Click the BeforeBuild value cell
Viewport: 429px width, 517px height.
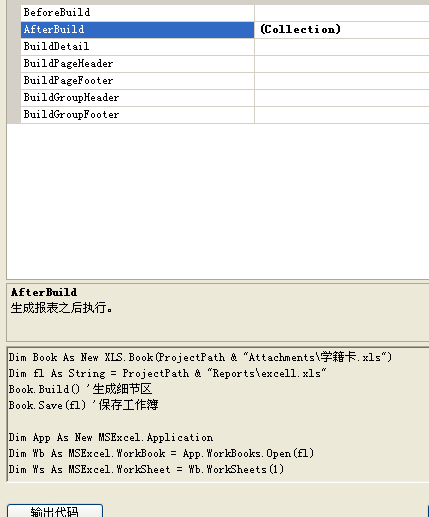[x=342, y=13]
